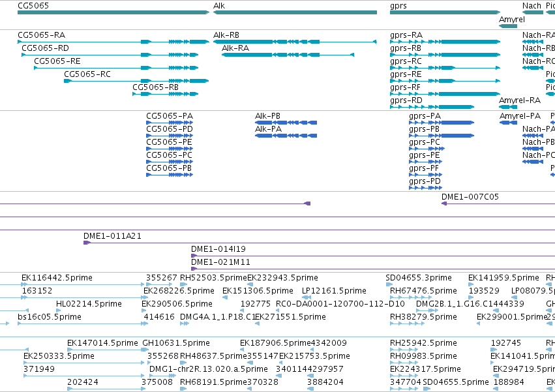The height and width of the screenshot is (392, 555).
Task: Select the Amyrel gene bar
Action: [508, 26]
